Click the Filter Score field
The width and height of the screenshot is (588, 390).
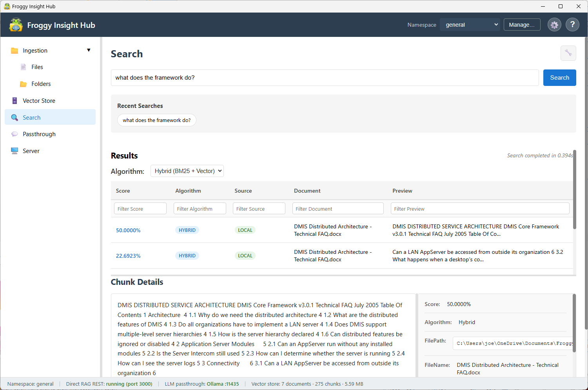coord(140,209)
